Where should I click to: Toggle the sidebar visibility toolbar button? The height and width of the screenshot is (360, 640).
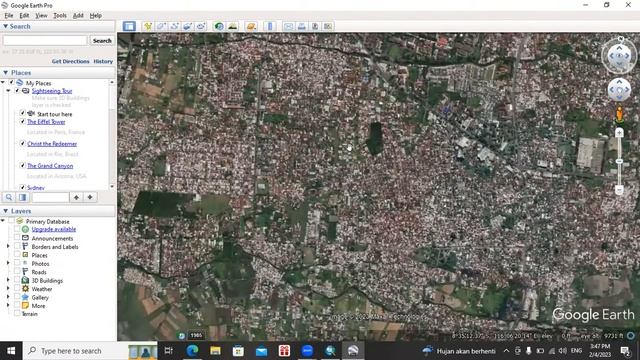[x=129, y=26]
